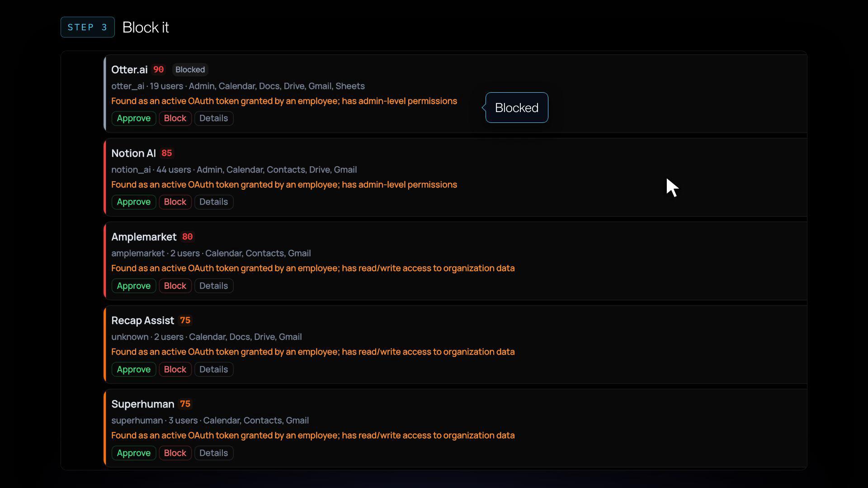This screenshot has height=488, width=868.
Task: Show Details for Amplemarket
Action: click(214, 286)
